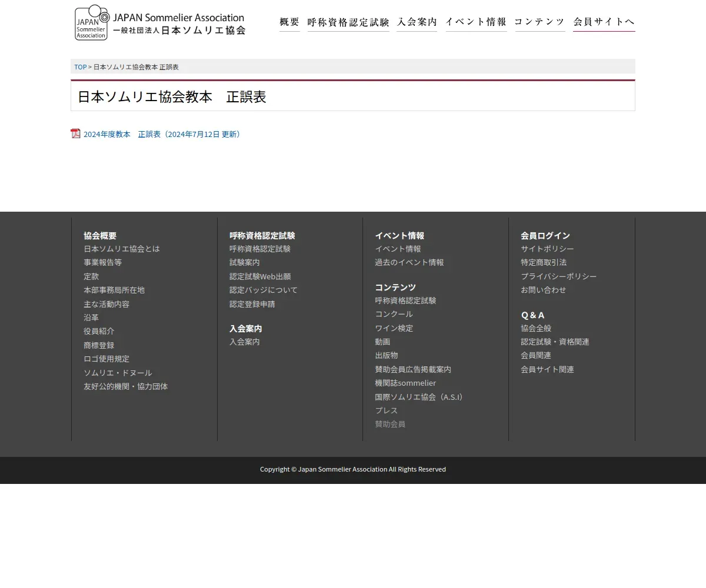
Task: Open 商標登録 link
Action: (x=99, y=345)
